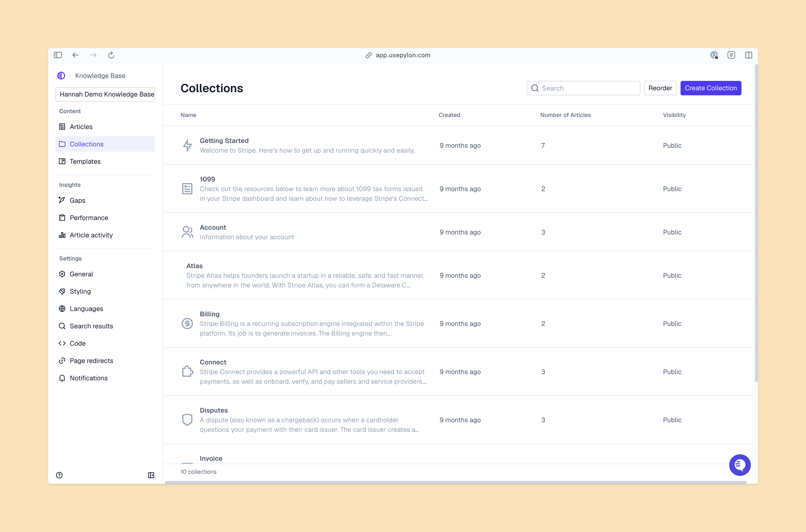Click the Connect puzzle piece icon
The height and width of the screenshot is (532, 806).
pos(187,371)
